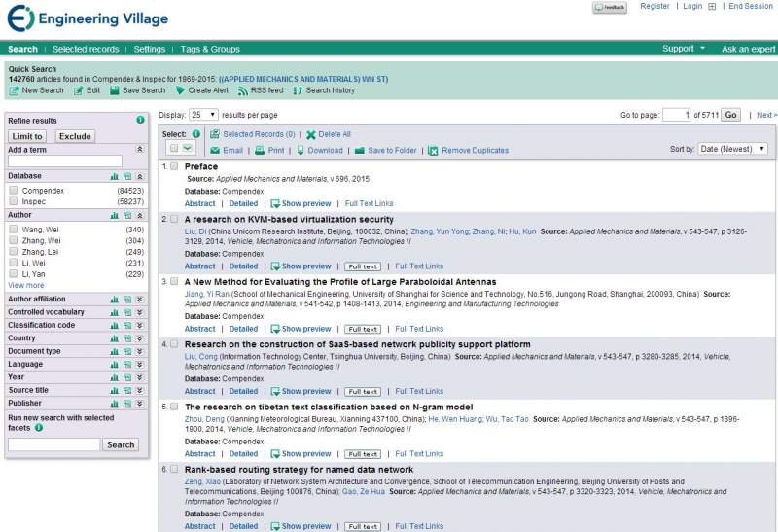778x532 pixels.
Task: Open the Year facet bar chart icon
Action: pyautogui.click(x=114, y=377)
